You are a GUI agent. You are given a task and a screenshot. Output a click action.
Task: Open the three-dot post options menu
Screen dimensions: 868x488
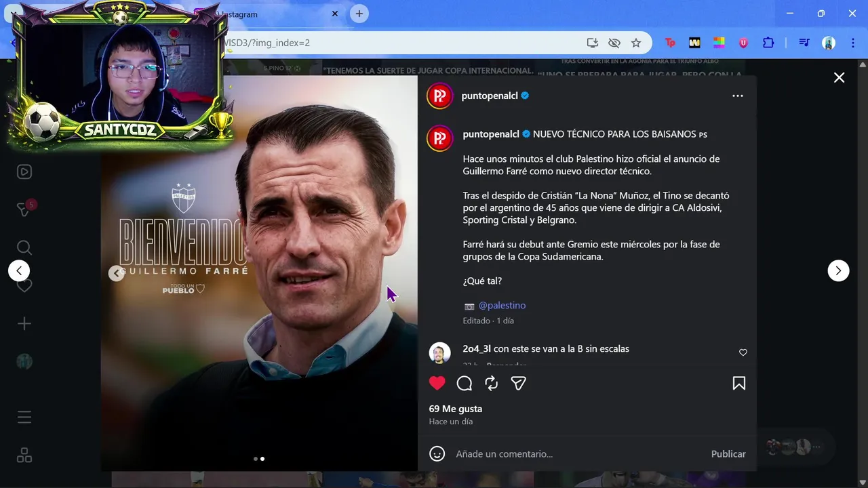[x=738, y=96]
